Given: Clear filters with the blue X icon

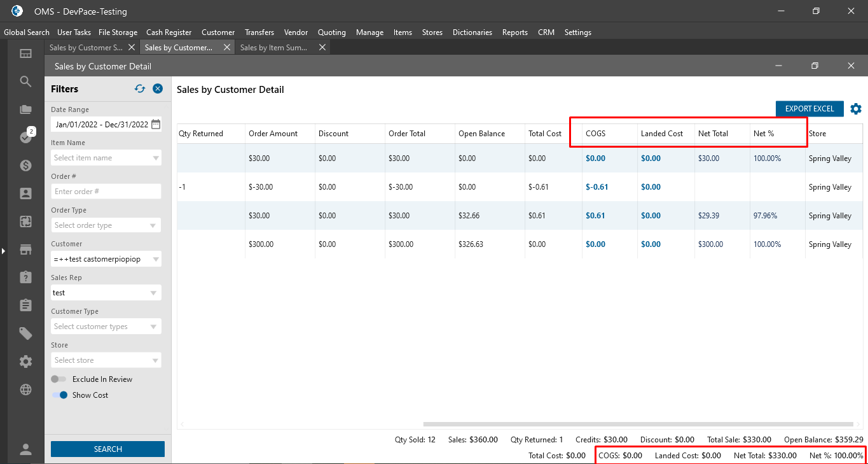Looking at the screenshot, I should click(x=158, y=89).
